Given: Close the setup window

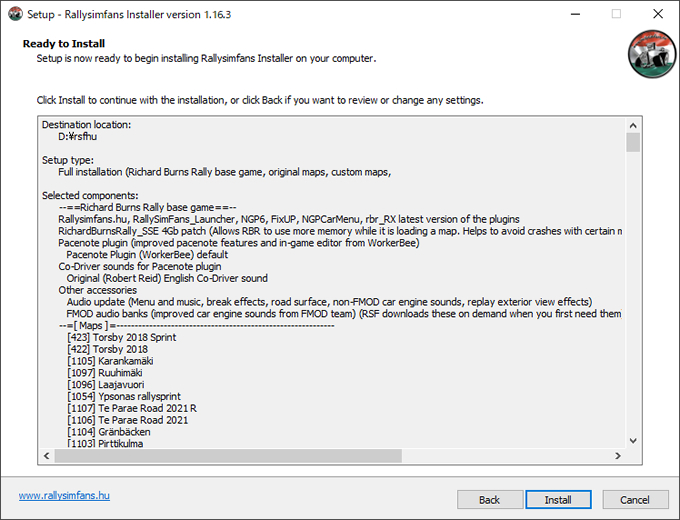Looking at the screenshot, I should tap(658, 14).
